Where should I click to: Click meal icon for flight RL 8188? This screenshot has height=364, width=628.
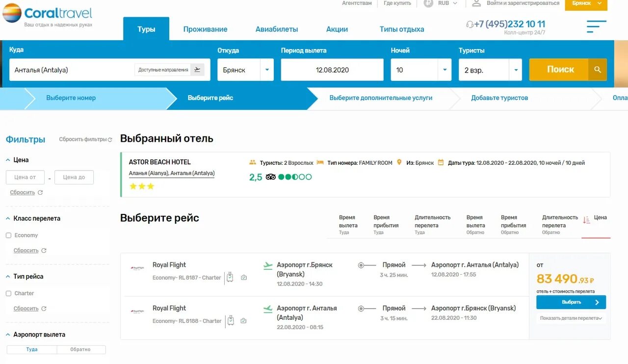coord(244,321)
